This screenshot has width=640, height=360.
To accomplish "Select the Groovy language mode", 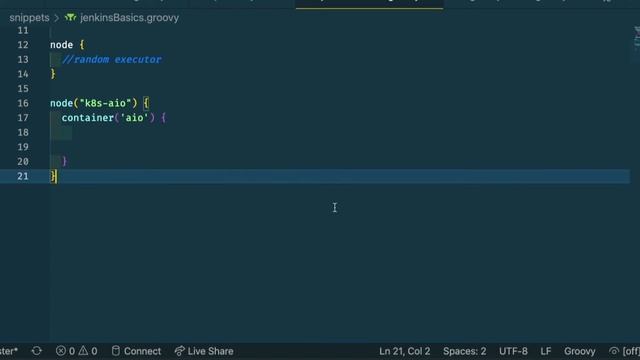I will 579,351.
